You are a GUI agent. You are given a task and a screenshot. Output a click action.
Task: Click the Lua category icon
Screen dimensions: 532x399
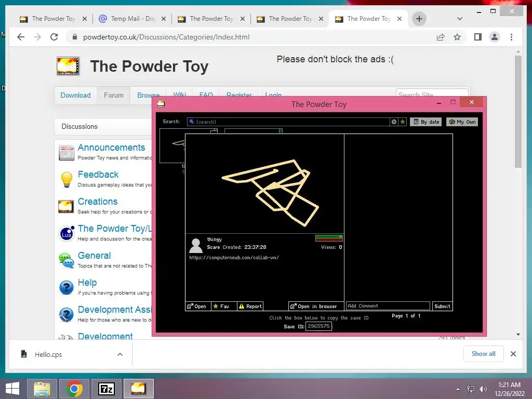tap(66, 233)
